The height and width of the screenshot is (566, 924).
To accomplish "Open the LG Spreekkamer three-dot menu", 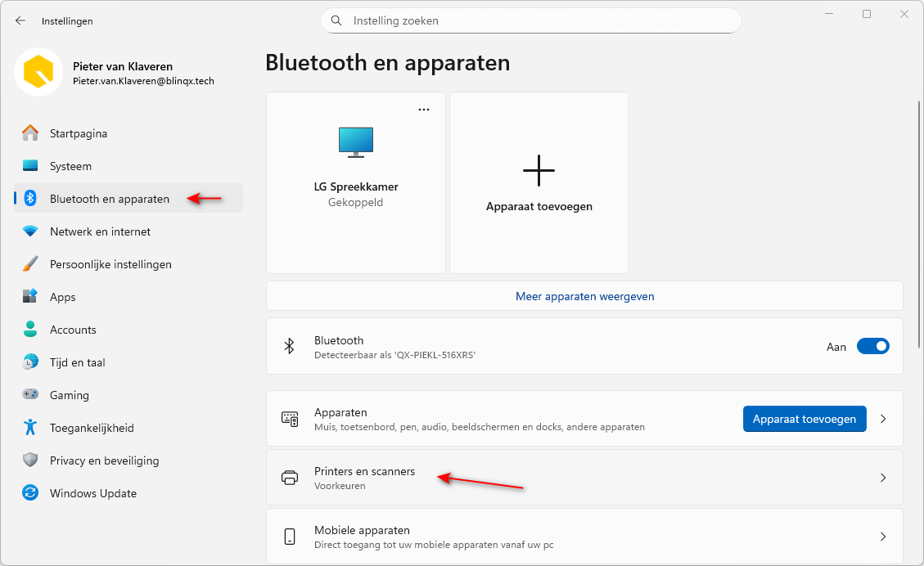I will 424,110.
